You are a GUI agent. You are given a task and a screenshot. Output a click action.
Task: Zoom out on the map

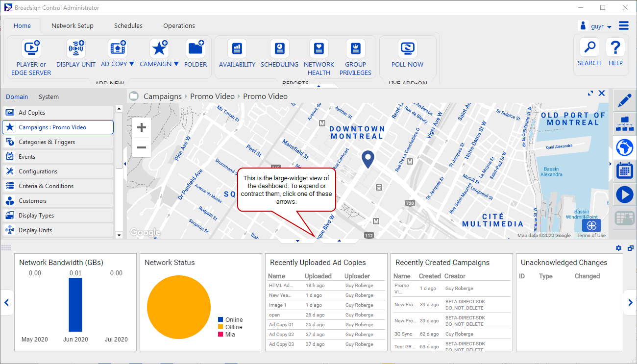click(x=142, y=147)
